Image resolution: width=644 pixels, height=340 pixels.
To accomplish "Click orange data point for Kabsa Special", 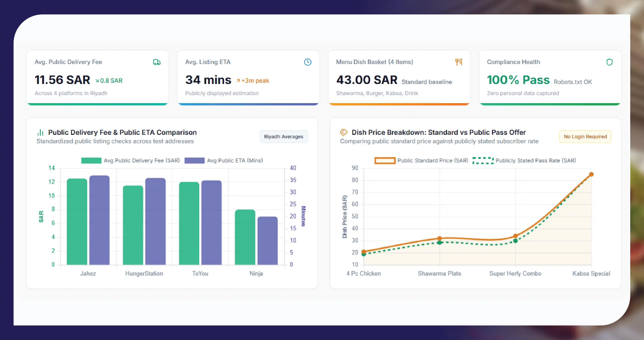I will pyautogui.click(x=591, y=174).
